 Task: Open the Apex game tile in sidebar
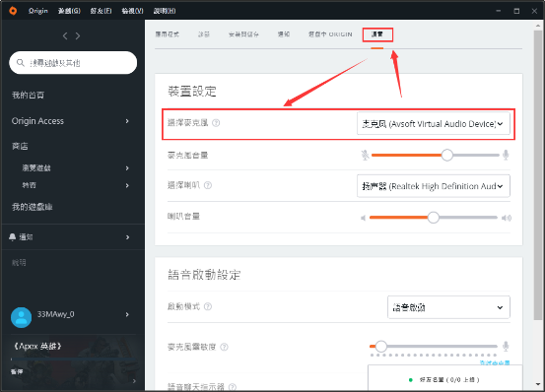(x=73, y=363)
